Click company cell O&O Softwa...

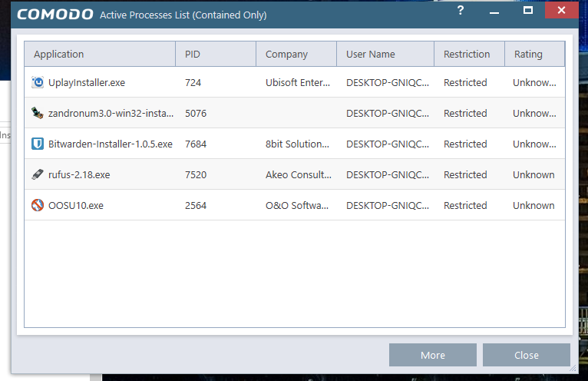297,206
